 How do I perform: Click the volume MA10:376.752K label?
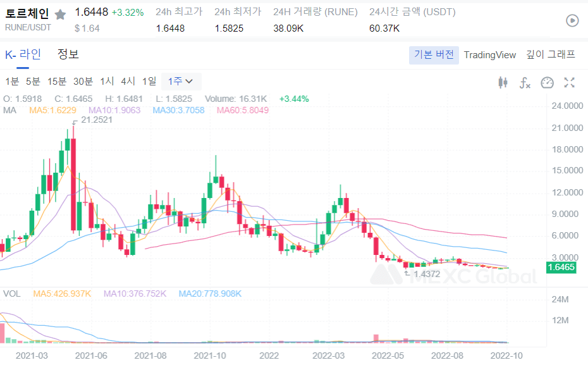tap(135, 294)
